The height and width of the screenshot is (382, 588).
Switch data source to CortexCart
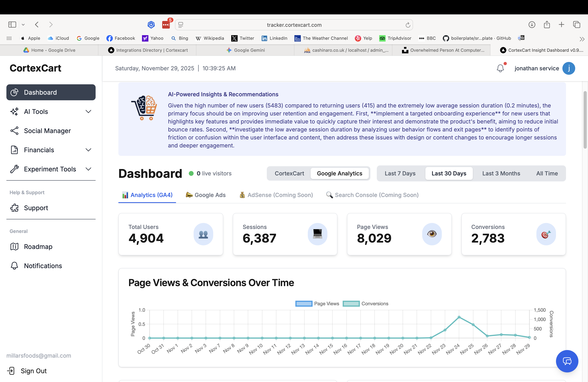point(289,173)
